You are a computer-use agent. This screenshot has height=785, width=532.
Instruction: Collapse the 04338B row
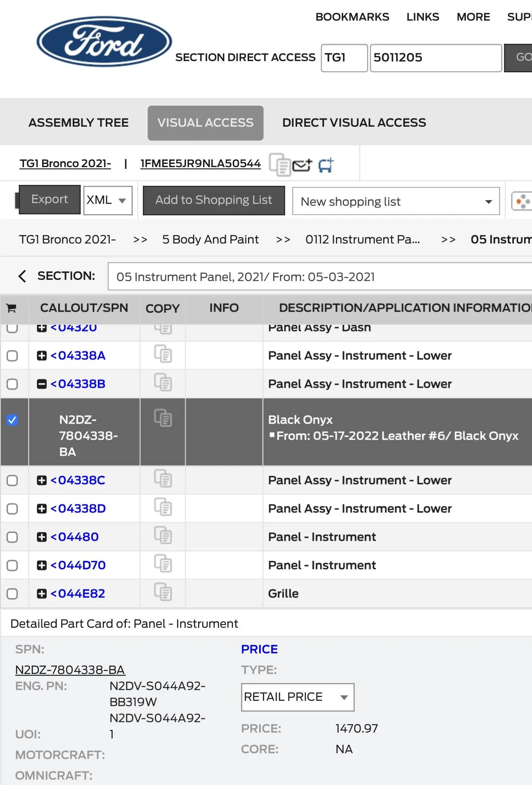point(42,384)
